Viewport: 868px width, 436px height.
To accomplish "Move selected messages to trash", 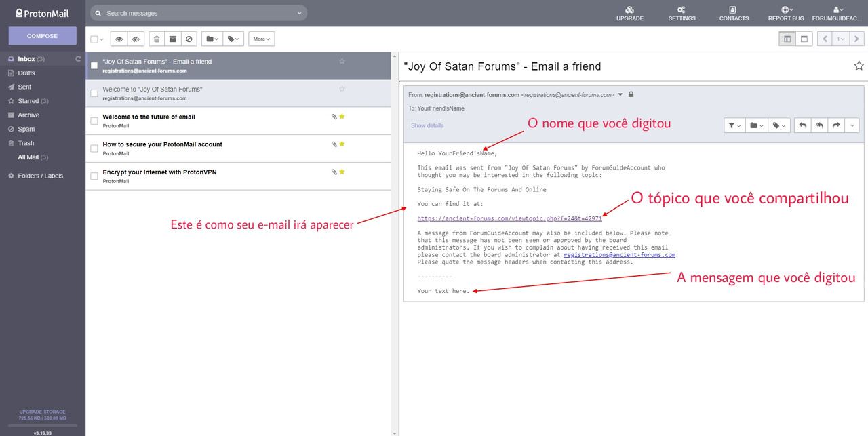I will tap(157, 39).
